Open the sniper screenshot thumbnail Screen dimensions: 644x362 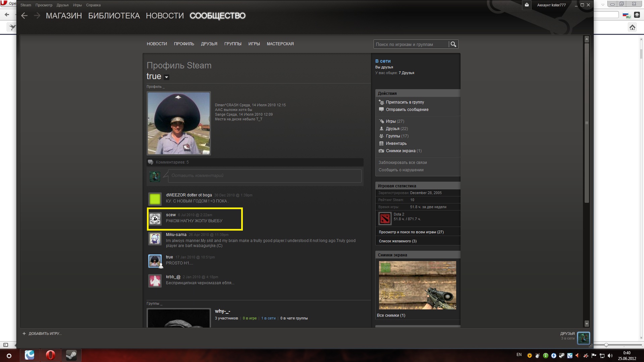coord(417,285)
